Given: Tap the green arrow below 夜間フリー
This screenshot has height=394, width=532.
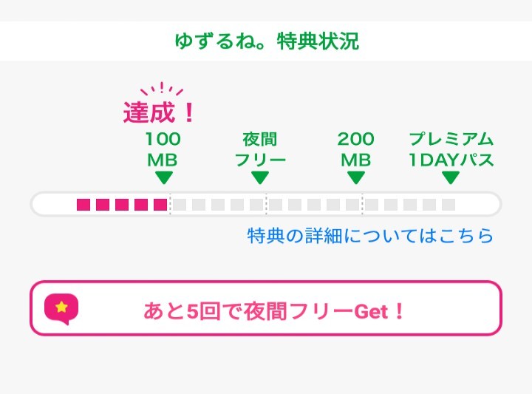Looking at the screenshot, I should tap(259, 177).
